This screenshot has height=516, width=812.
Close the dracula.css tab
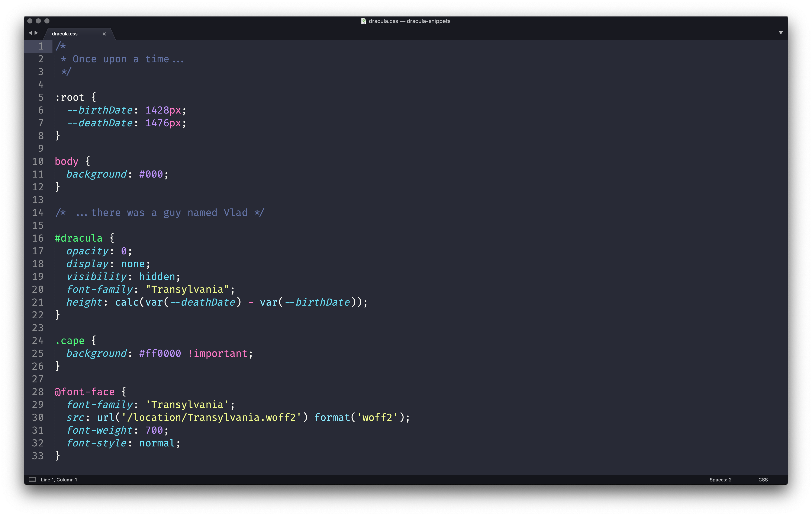tap(104, 34)
